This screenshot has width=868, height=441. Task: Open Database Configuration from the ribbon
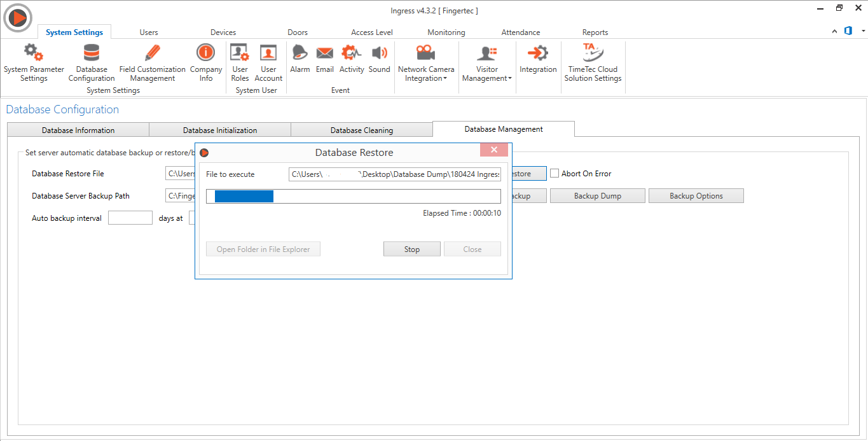[x=92, y=63]
